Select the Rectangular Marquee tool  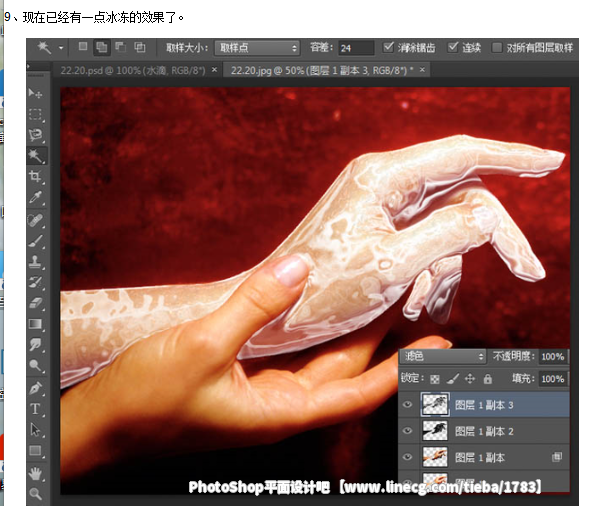[x=35, y=114]
